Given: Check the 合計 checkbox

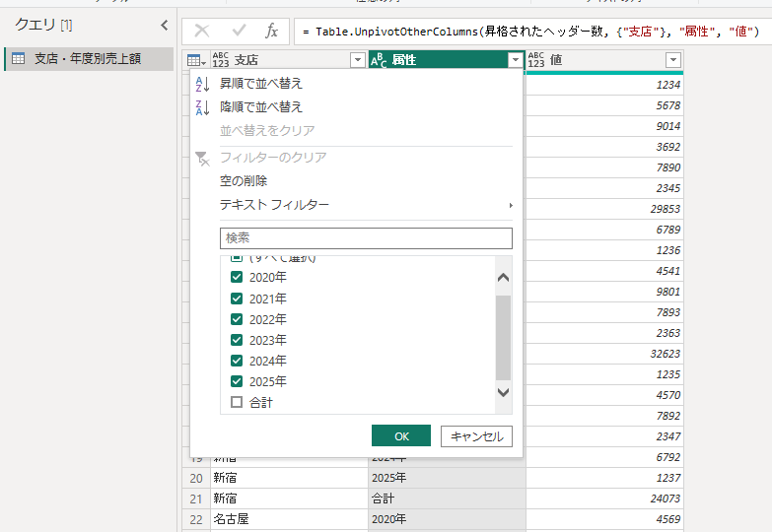Looking at the screenshot, I should coord(237,402).
